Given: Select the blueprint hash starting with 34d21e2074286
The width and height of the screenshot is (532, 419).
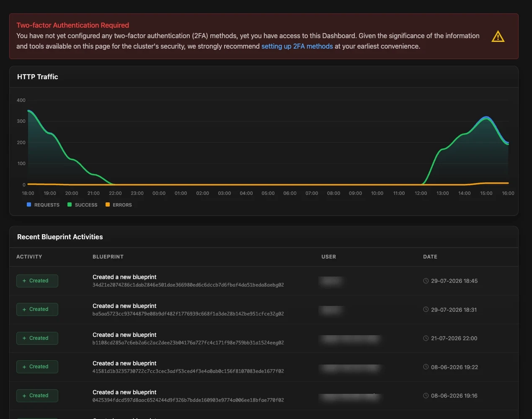Looking at the screenshot, I should pos(188,285).
